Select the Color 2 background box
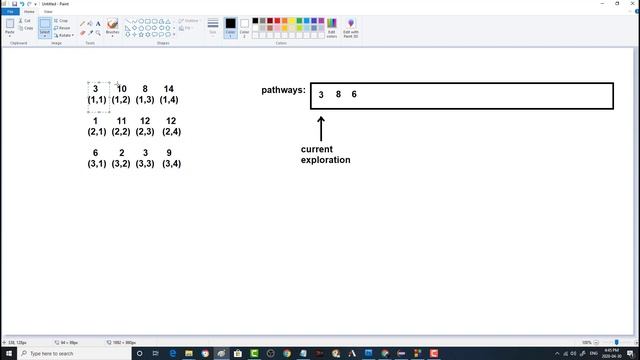 (x=244, y=28)
